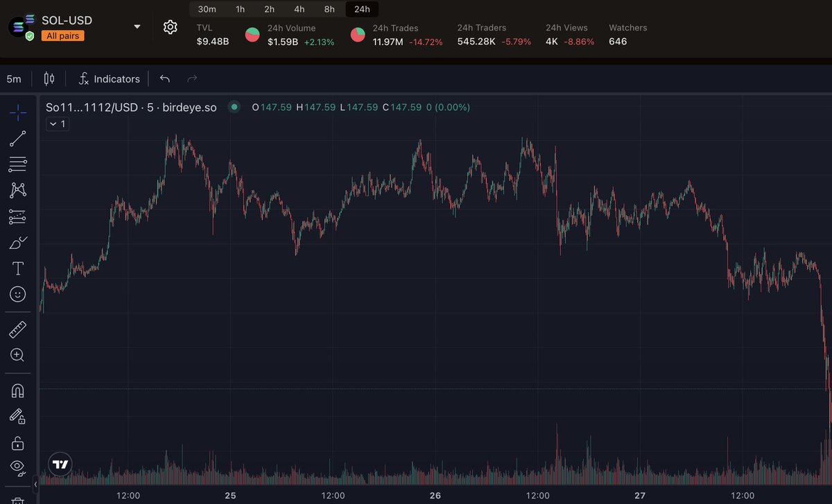This screenshot has height=504, width=832.
Task: Select the ruler measure tool
Action: (18, 329)
